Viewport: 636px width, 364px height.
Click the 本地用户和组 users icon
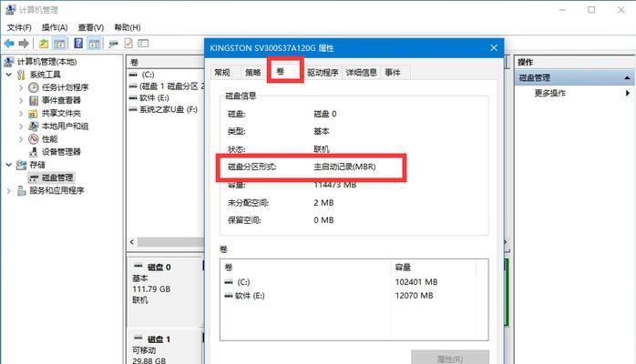coord(34,126)
